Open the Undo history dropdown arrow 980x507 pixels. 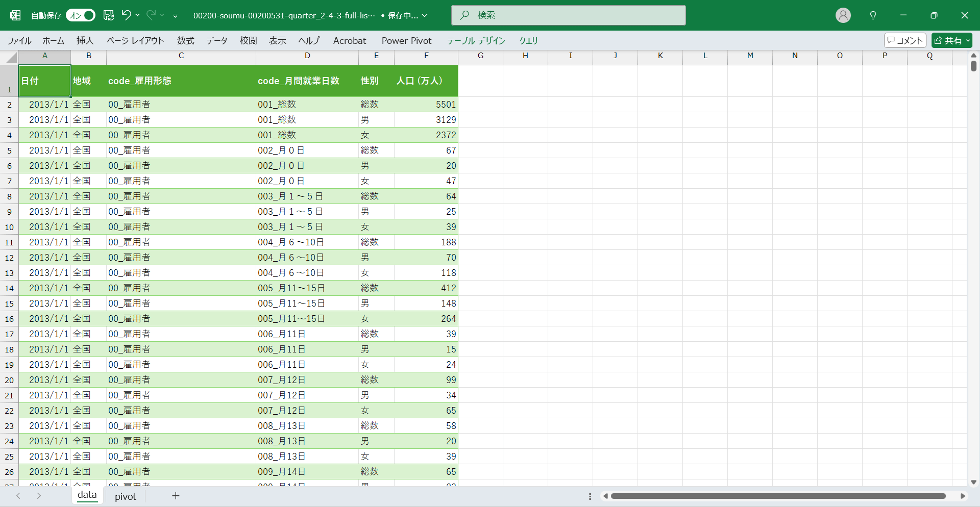click(x=138, y=15)
